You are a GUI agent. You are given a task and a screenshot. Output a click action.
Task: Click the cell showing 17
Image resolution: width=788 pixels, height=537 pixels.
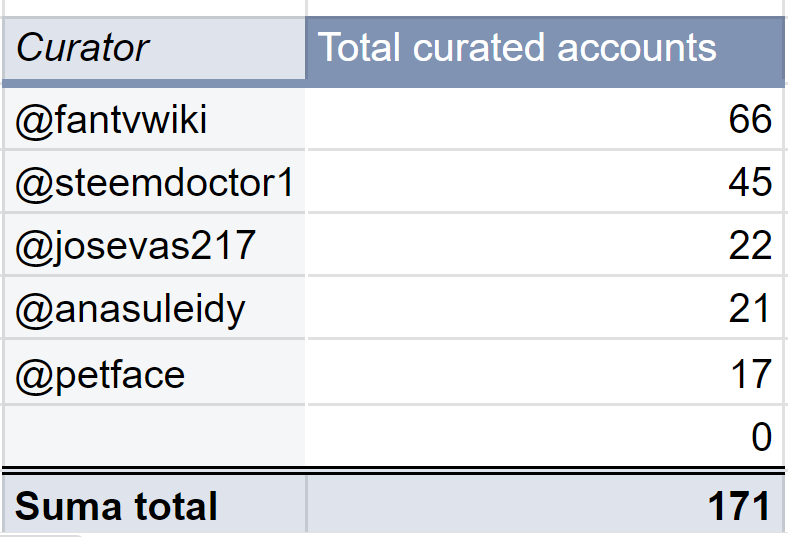[x=545, y=373]
